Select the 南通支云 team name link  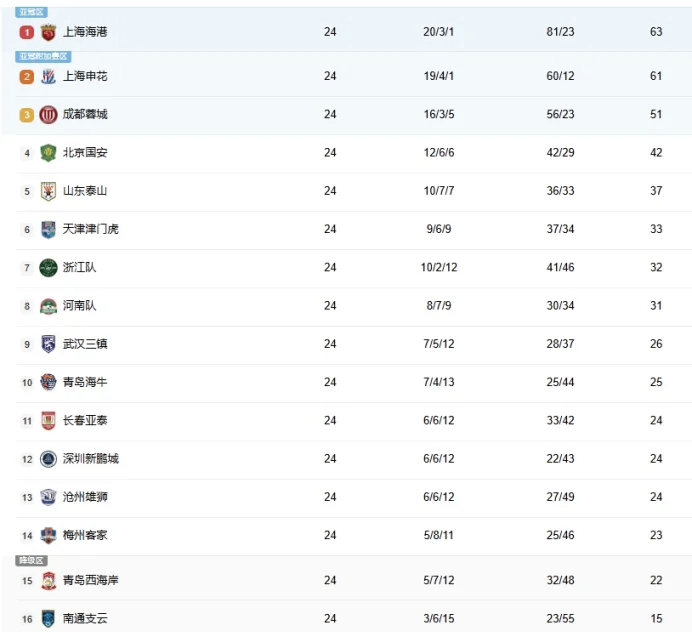click(x=84, y=619)
